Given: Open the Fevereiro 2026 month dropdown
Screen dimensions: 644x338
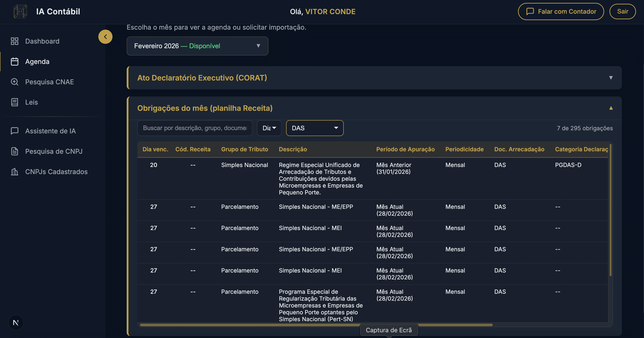Looking at the screenshot, I should (x=197, y=46).
